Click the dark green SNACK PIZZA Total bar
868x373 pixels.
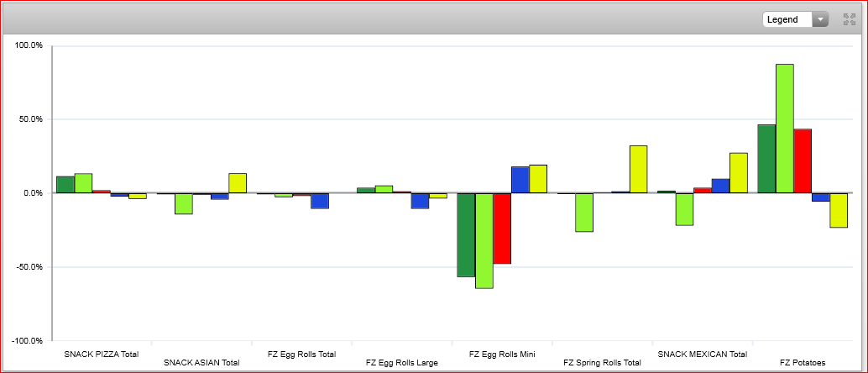click(65, 185)
